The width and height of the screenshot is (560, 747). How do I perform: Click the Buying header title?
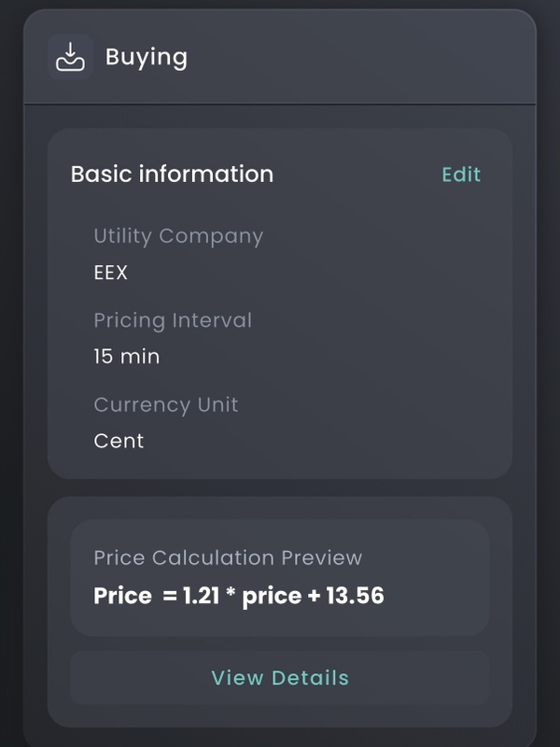pyautogui.click(x=147, y=57)
